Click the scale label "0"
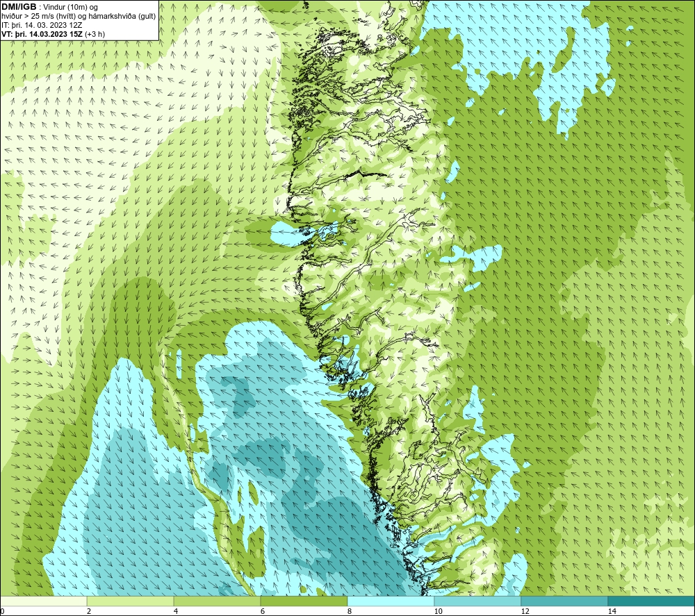 pyautogui.click(x=2, y=612)
